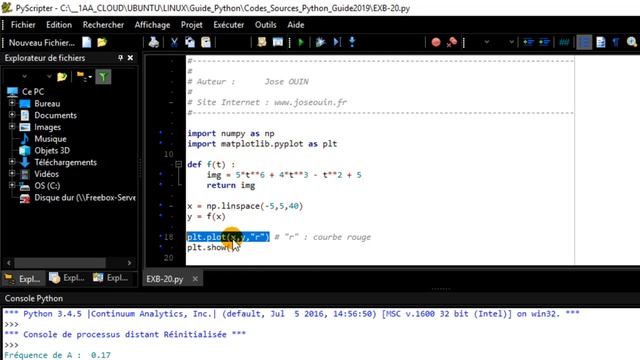
Task: Run a syntax check with the scroll icon
Action: coord(262,42)
